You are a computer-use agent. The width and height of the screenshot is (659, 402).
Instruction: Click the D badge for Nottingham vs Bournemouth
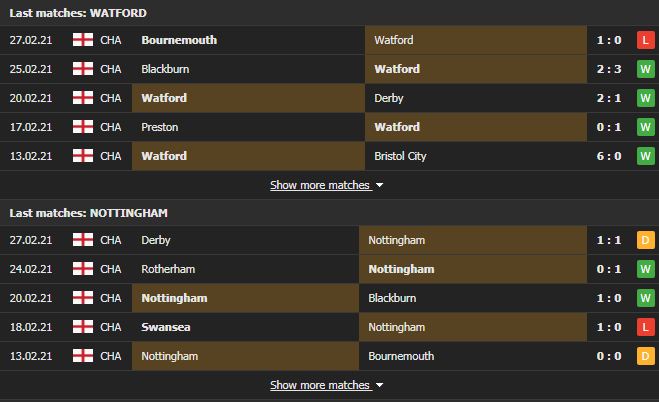(x=646, y=356)
